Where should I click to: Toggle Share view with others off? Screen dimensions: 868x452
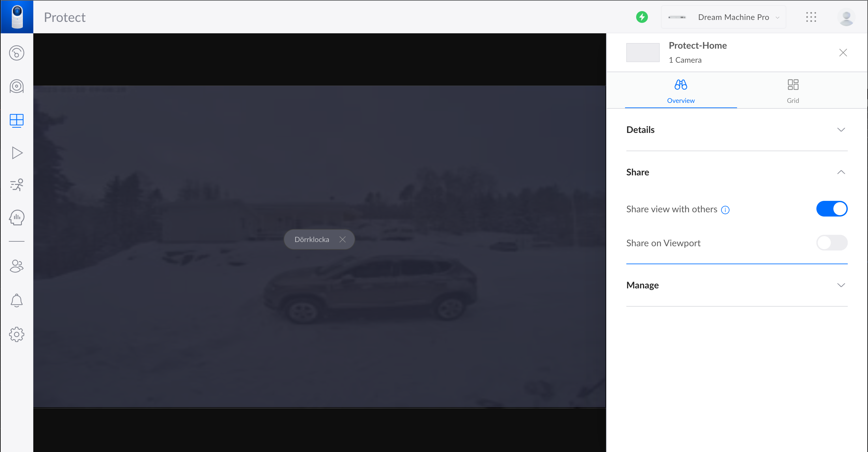pos(832,209)
